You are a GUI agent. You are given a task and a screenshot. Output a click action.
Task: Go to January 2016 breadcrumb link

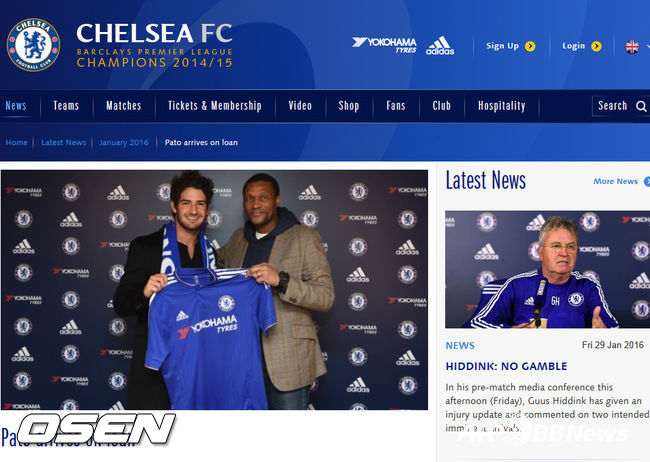(x=124, y=142)
